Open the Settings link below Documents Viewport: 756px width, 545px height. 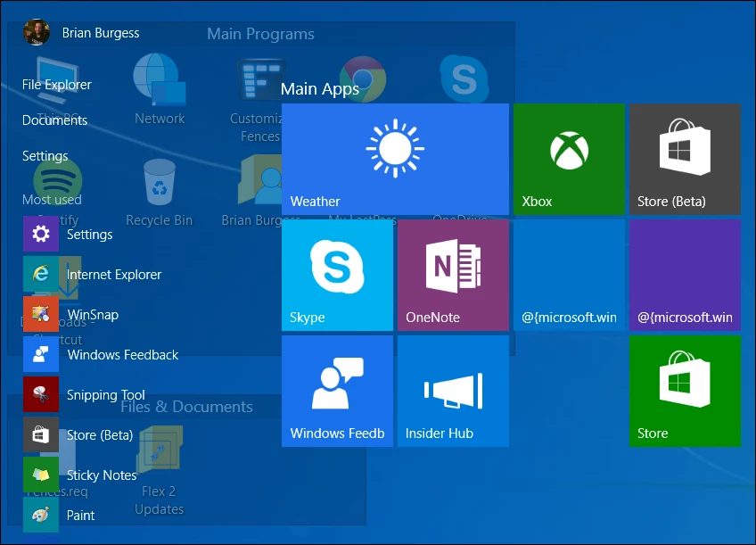[x=45, y=156]
